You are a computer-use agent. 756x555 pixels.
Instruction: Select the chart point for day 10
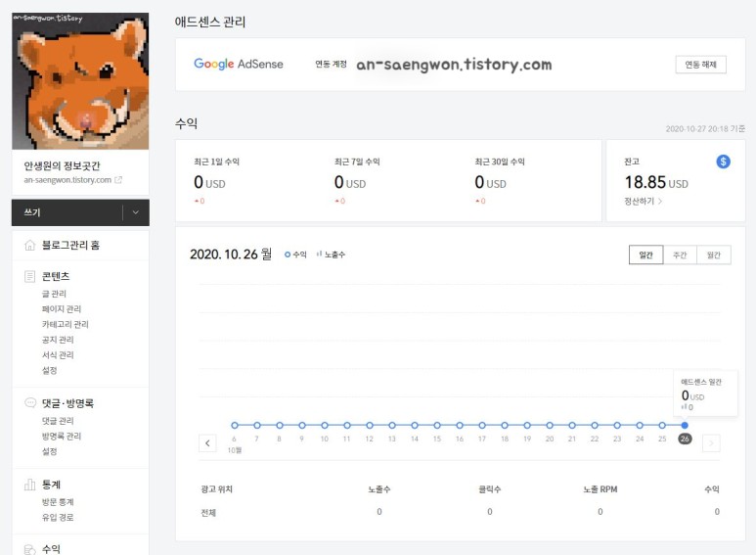pos(325,425)
